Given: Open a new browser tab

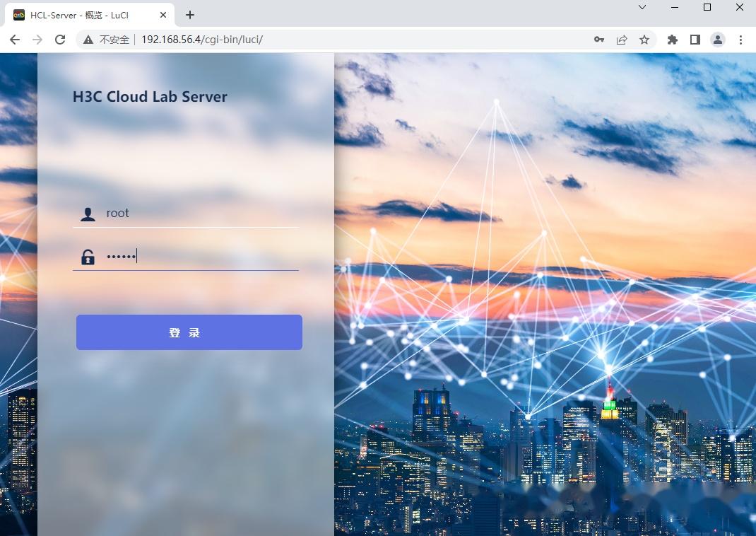Looking at the screenshot, I should tap(189, 14).
